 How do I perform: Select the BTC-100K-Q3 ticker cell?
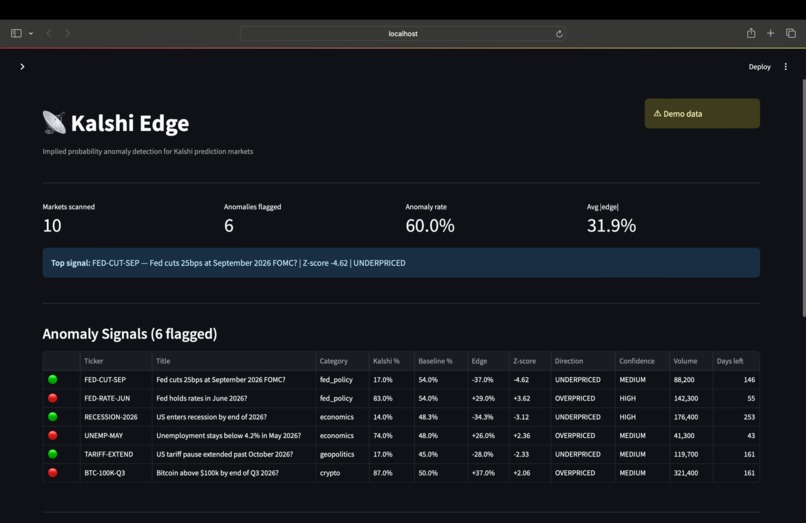116,473
